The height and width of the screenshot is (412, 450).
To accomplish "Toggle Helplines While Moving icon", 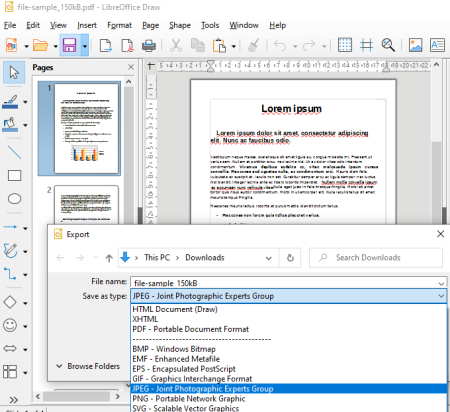I will (x=366, y=45).
